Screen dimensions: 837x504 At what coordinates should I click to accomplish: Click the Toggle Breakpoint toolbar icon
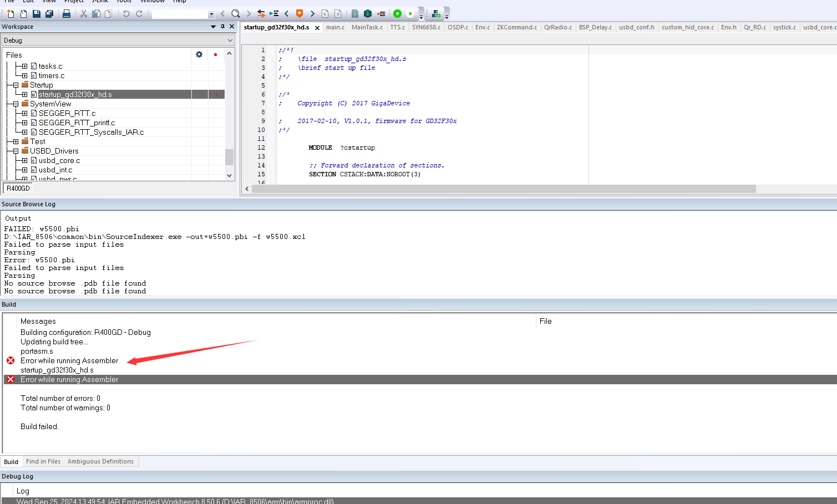[x=381, y=14]
